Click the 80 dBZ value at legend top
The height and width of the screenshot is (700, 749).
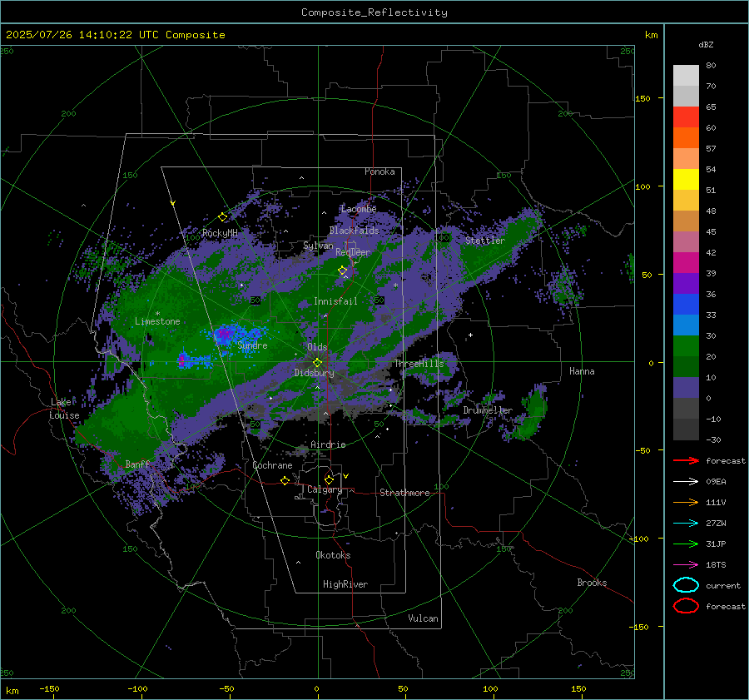(x=711, y=66)
